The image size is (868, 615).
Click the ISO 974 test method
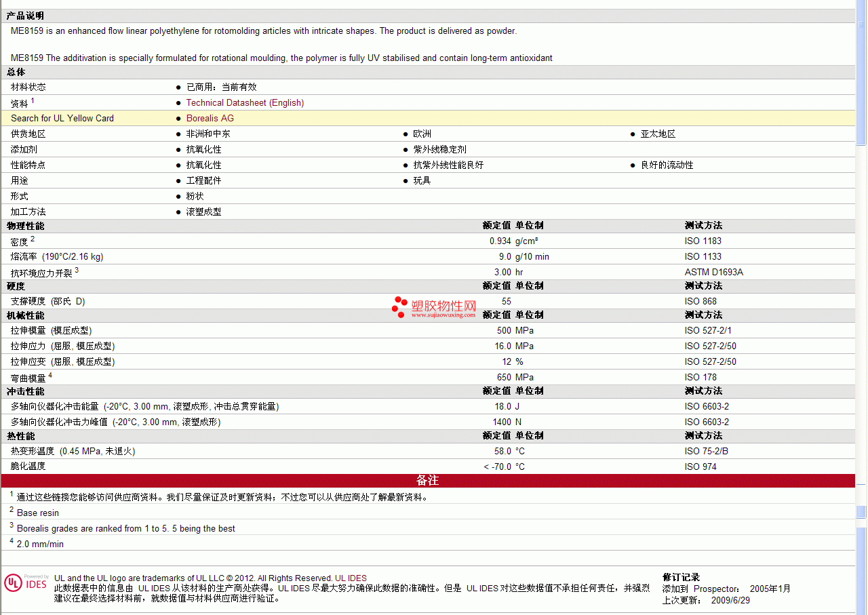[x=701, y=467]
